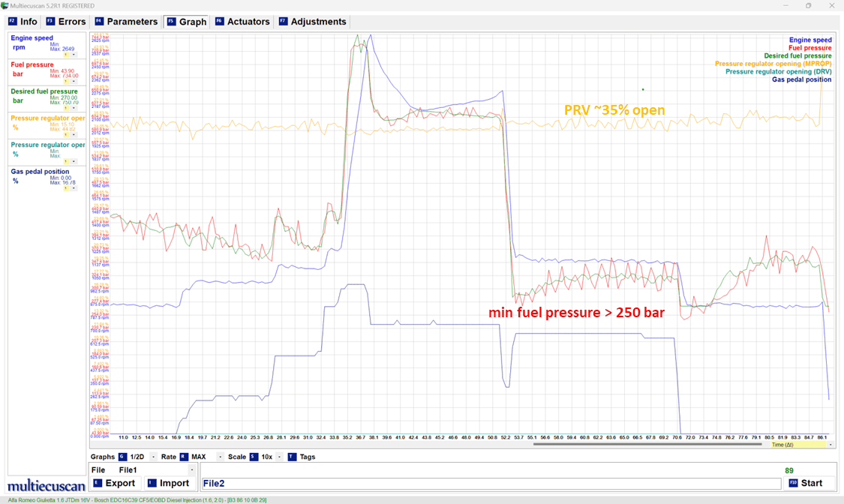Click the Tags T icon
The image size is (844, 504).
click(x=292, y=457)
